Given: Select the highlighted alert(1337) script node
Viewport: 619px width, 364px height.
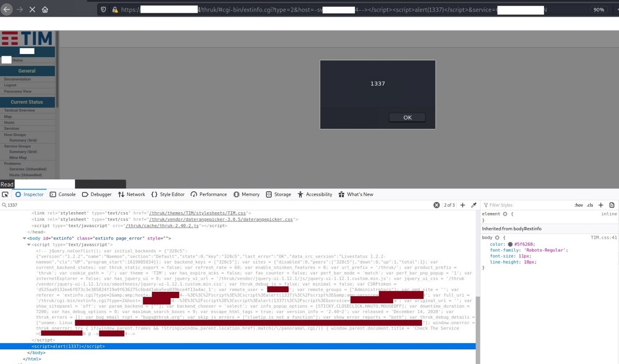Looking at the screenshot, I should click(237, 346).
